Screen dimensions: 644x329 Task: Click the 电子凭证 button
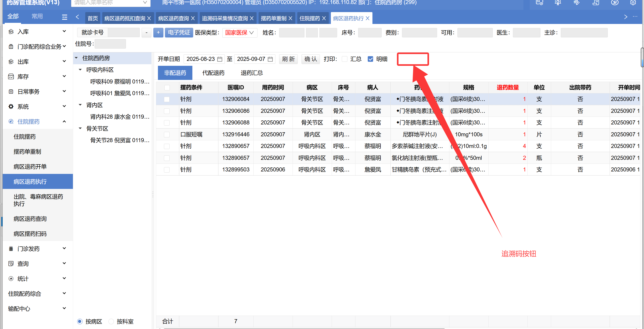[x=179, y=32]
